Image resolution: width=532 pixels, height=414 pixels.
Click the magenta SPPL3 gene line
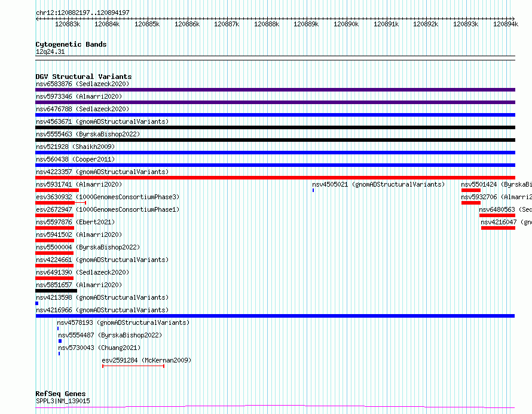(275, 406)
